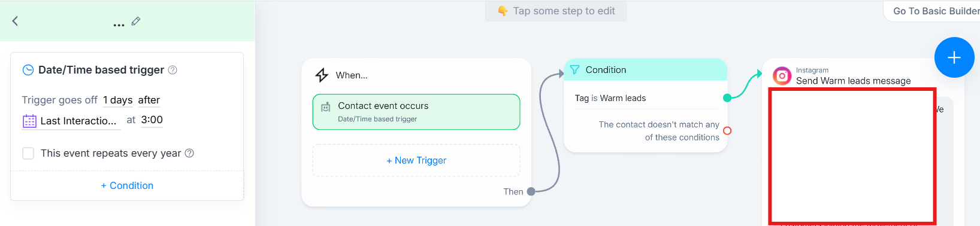Click the Condition funnel filter icon

tap(574, 70)
